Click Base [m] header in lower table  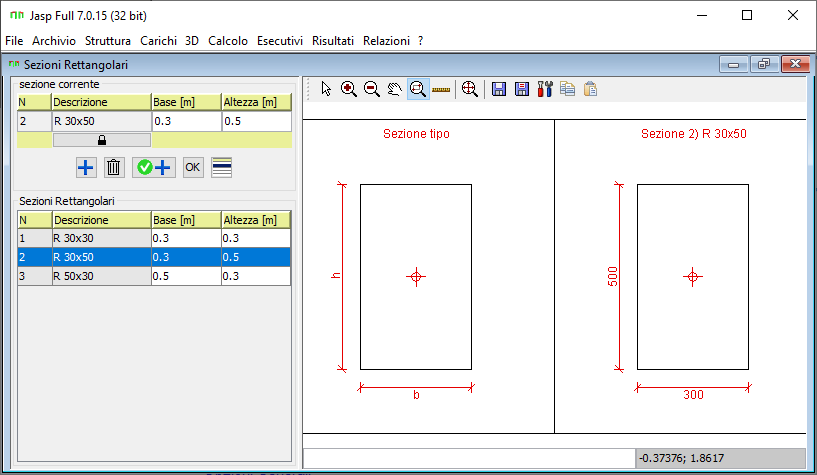(186, 220)
